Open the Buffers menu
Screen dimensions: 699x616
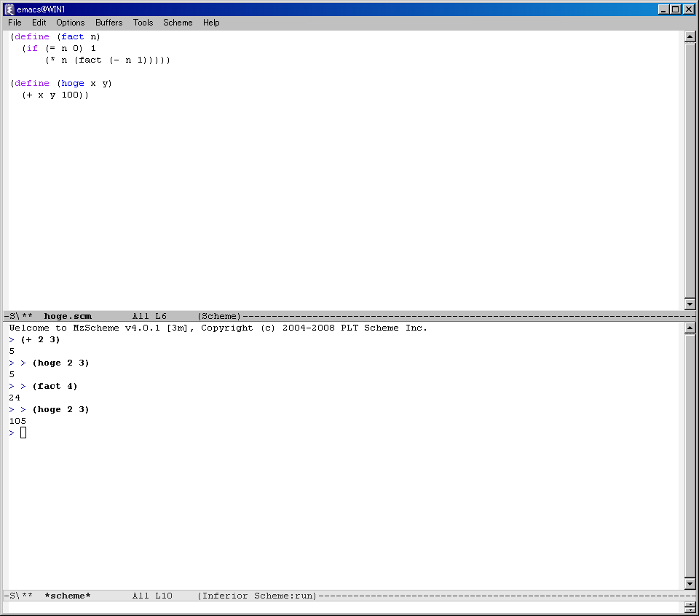click(108, 23)
